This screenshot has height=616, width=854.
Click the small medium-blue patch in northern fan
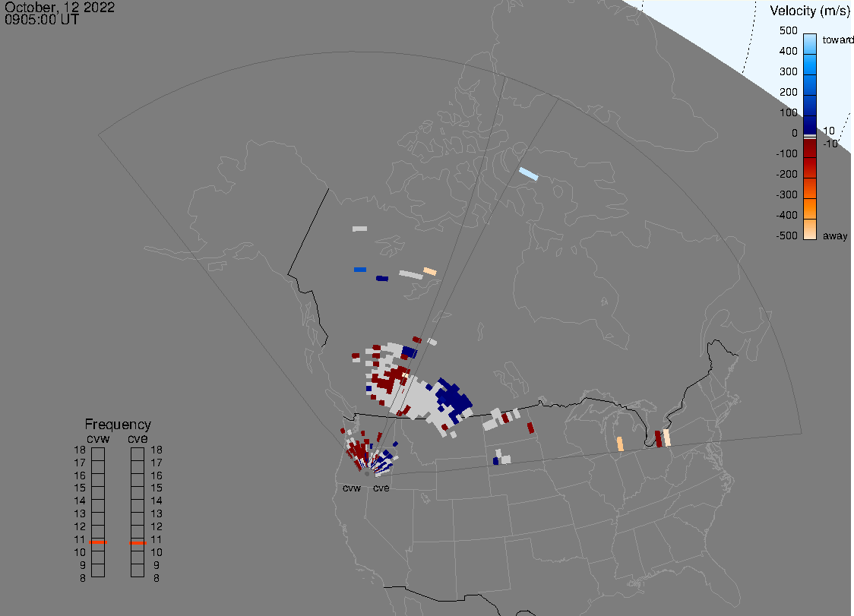360,270
